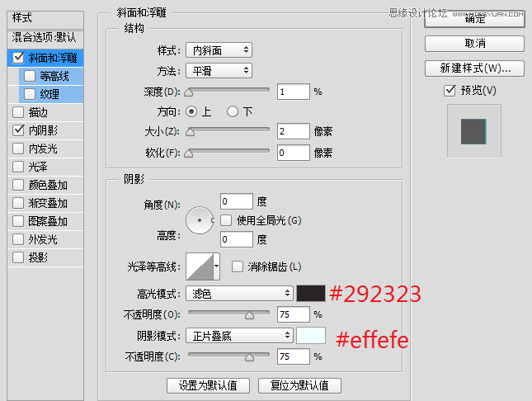The height and width of the screenshot is (401, 532).
Task: Click the 新建样式(W)... button
Action: [x=474, y=68]
